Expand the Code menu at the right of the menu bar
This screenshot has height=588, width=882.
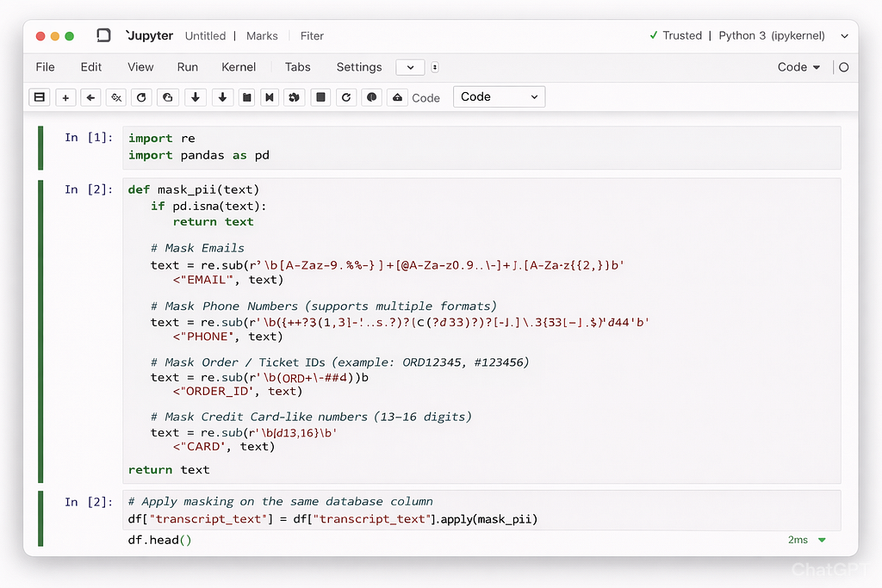(x=798, y=67)
